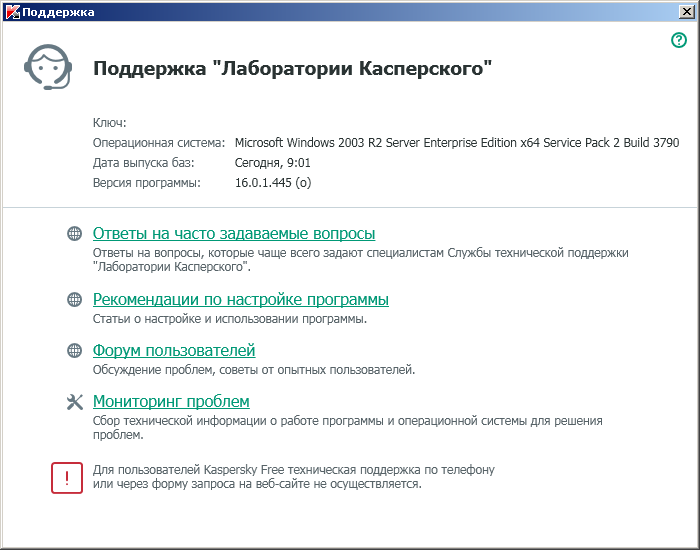Click globe icon beside FAQ link
Viewport: 700px width, 550px height.
(x=75, y=233)
